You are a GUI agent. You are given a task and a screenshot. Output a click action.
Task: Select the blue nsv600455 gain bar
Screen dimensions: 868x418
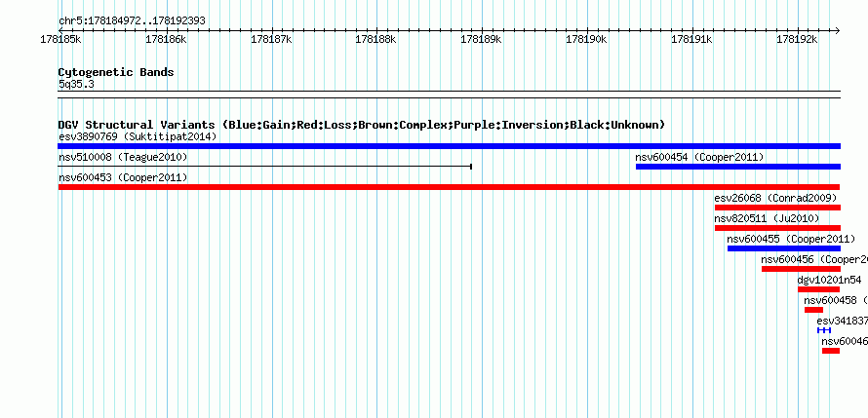(x=784, y=248)
